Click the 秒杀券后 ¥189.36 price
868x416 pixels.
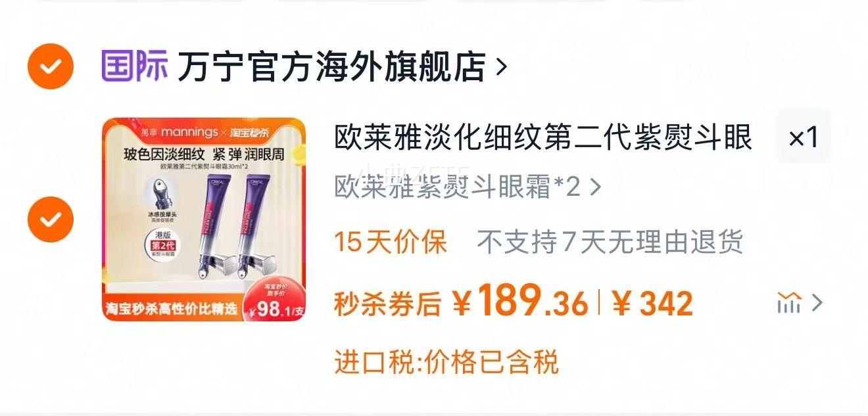pyautogui.click(x=461, y=302)
